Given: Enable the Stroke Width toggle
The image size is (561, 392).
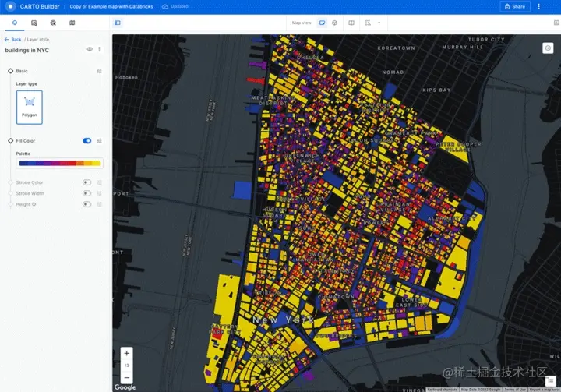Looking at the screenshot, I should coord(87,193).
